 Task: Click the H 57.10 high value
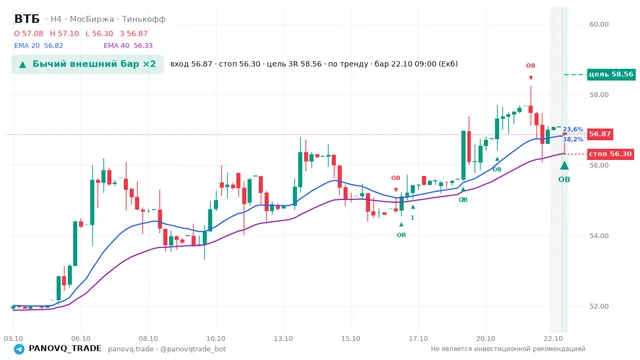pos(64,33)
